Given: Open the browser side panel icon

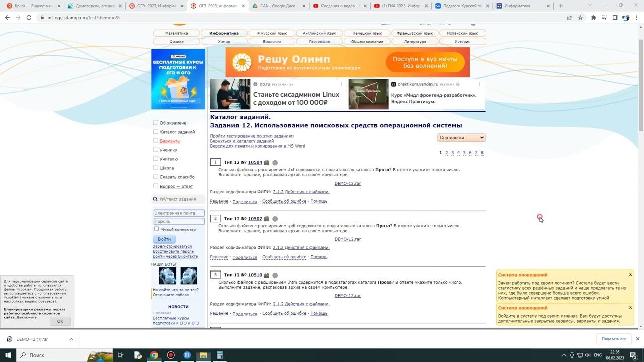Looking at the screenshot, I should pos(615,17).
